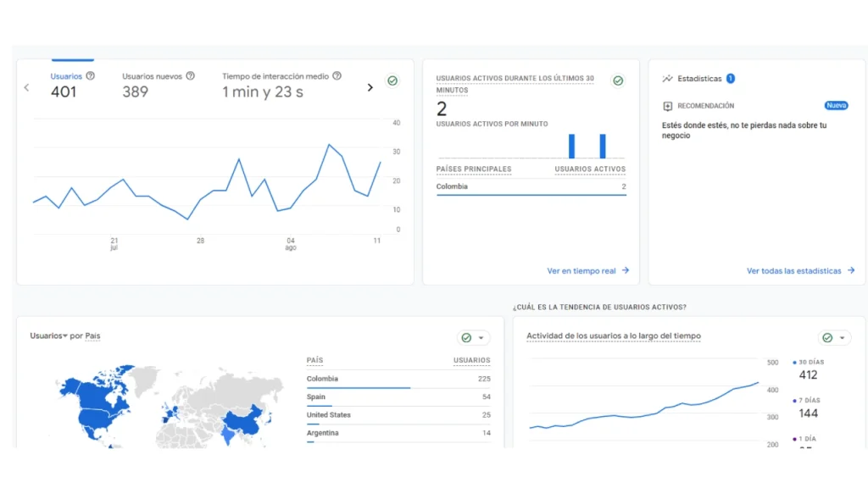
Task: Open the dropdown arrow on user activity card status
Action: pos(842,338)
